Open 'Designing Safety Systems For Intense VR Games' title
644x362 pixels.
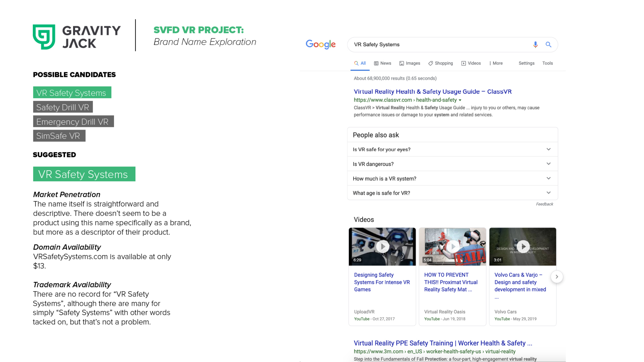(382, 282)
